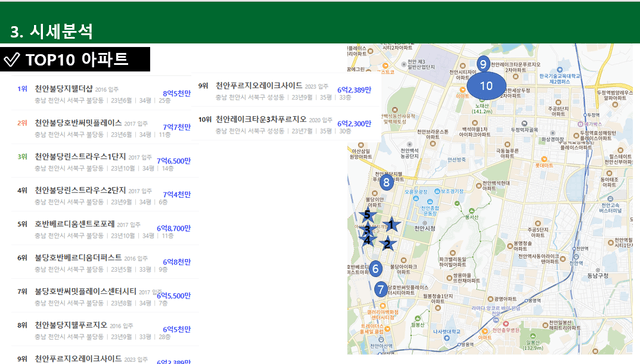Click the 3. 시세분석 heading

coord(51,31)
